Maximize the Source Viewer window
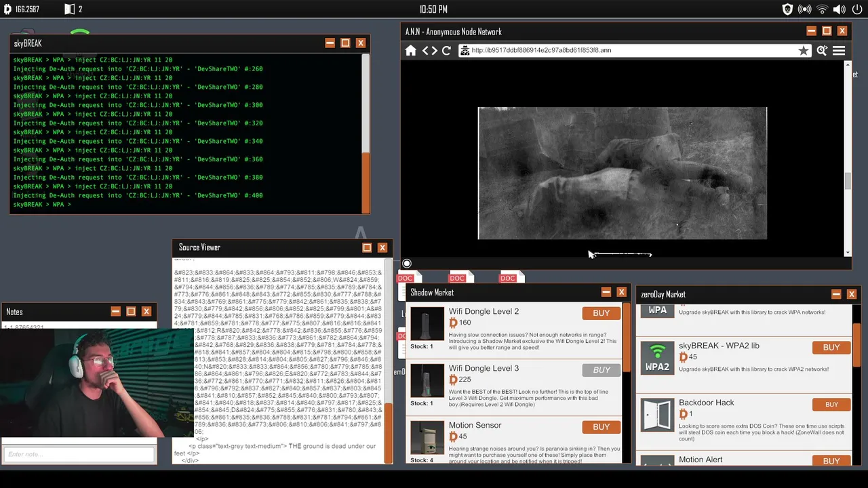 click(x=367, y=247)
